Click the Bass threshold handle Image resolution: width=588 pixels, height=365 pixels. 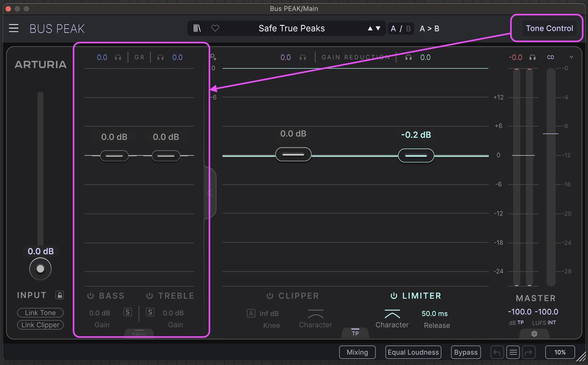[114, 156]
